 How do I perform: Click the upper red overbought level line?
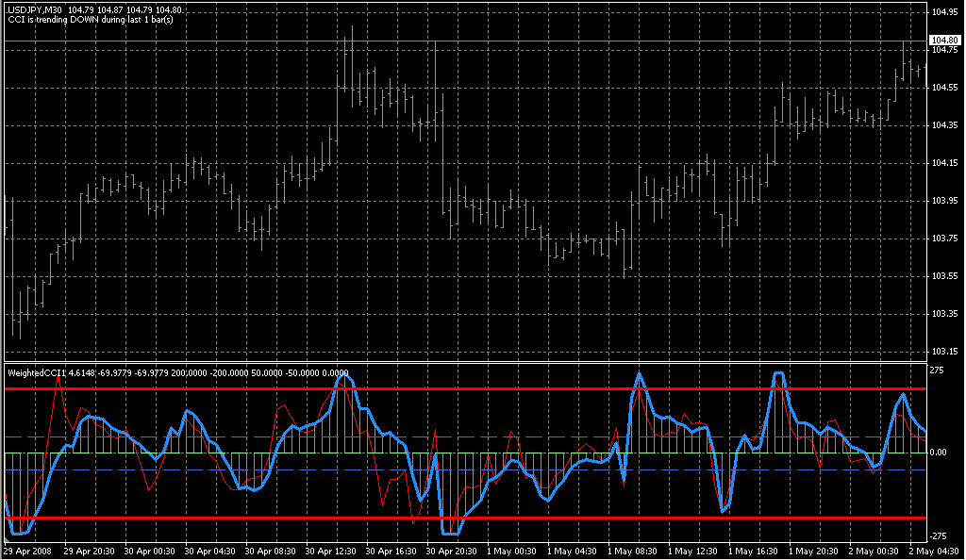pyautogui.click(x=472, y=388)
